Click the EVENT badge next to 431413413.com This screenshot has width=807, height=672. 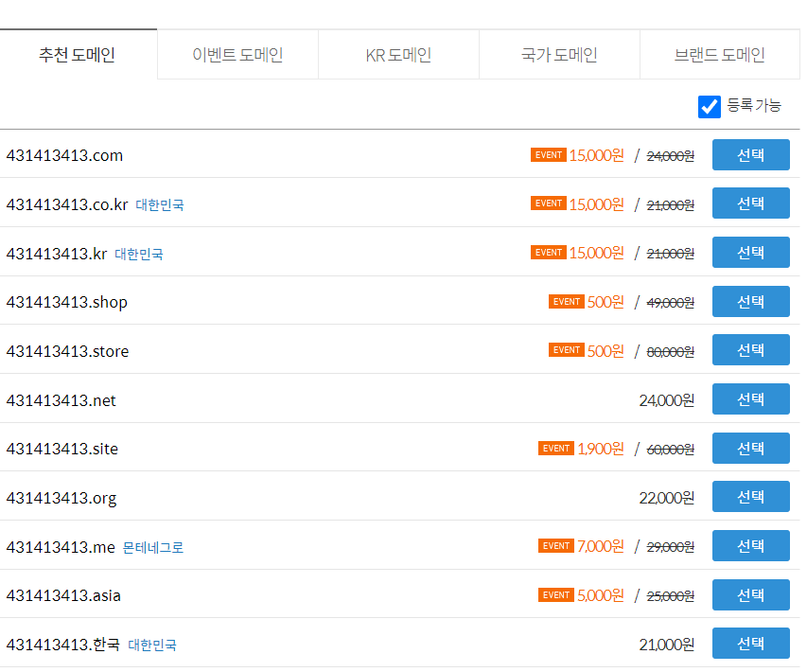[x=549, y=154]
